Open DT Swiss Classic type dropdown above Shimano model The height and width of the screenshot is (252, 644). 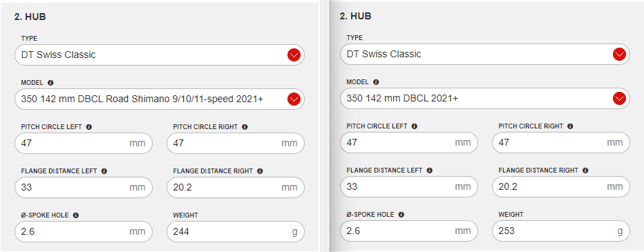click(160, 55)
